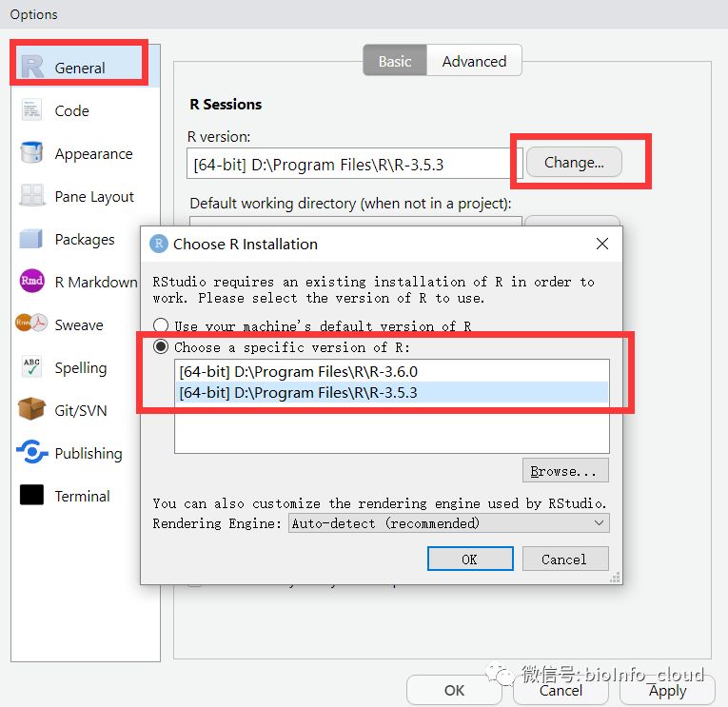Viewport: 728px width, 707px height.
Task: Select Code label in sidebar
Action: tap(71, 110)
